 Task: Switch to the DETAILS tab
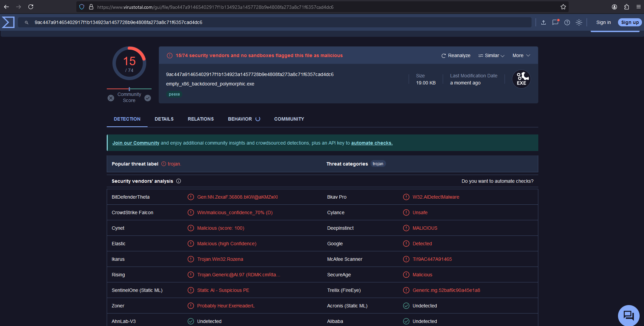point(164,119)
